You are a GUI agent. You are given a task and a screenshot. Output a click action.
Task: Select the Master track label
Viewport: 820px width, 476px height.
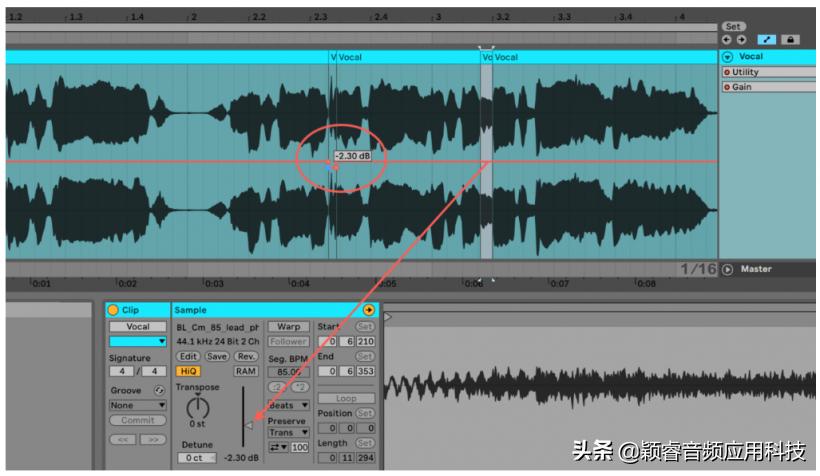click(756, 269)
